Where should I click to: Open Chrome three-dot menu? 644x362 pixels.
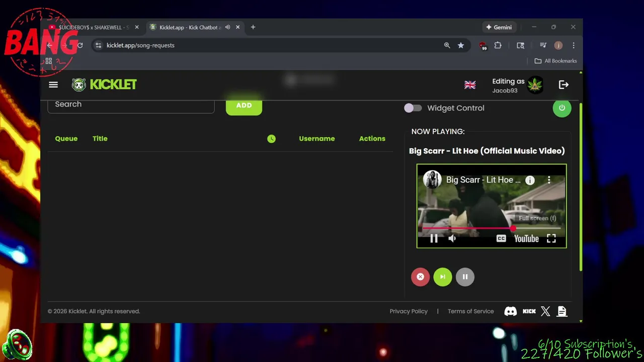point(574,45)
